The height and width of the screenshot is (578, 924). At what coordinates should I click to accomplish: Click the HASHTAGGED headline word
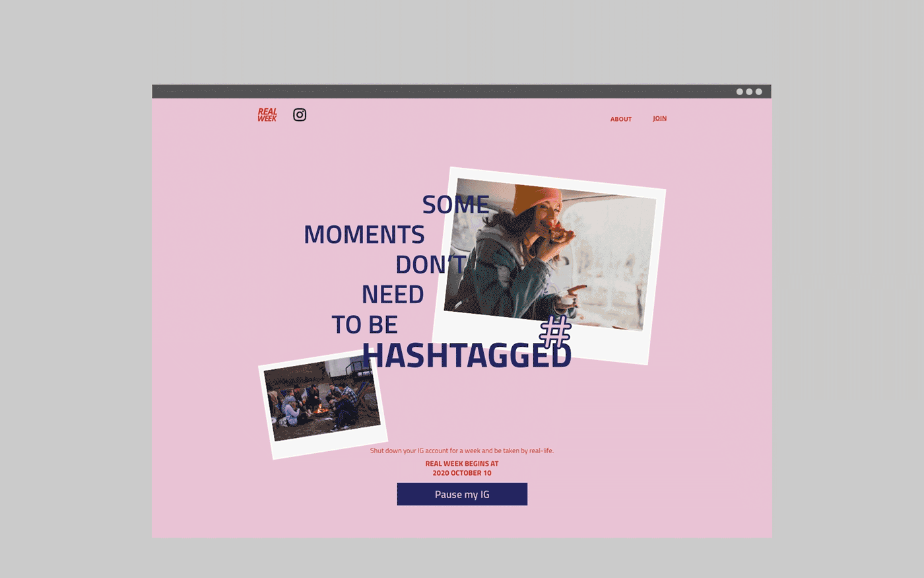click(x=467, y=355)
